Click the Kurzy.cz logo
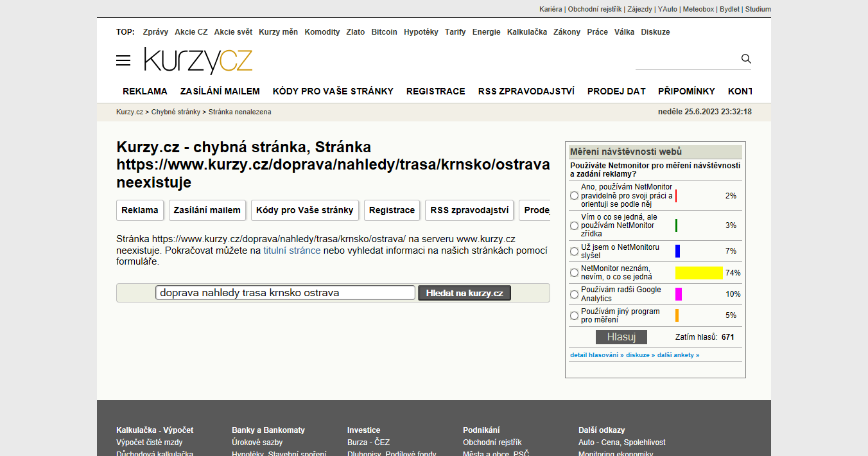This screenshot has height=456, width=868. point(198,60)
